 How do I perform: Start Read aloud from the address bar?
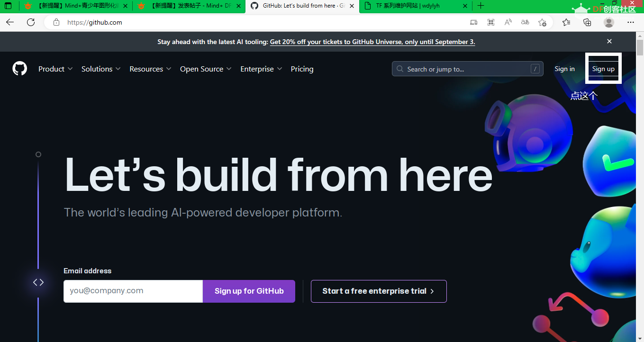pyautogui.click(x=508, y=22)
